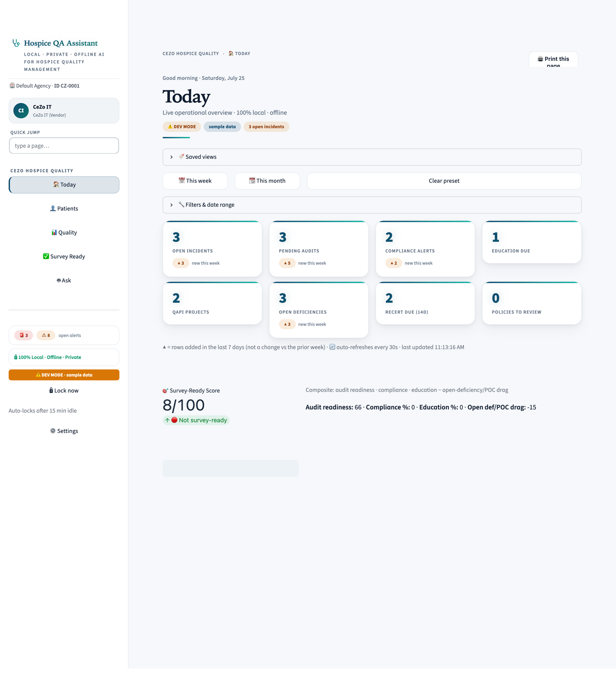Open the Recert Due (14D) card
Screen dimensions: 616x679
click(425, 303)
